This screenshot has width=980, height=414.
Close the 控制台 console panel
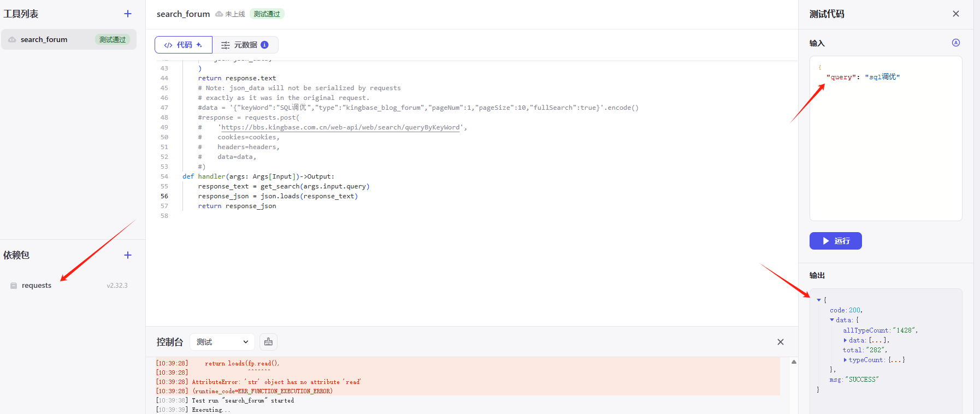(x=780, y=342)
